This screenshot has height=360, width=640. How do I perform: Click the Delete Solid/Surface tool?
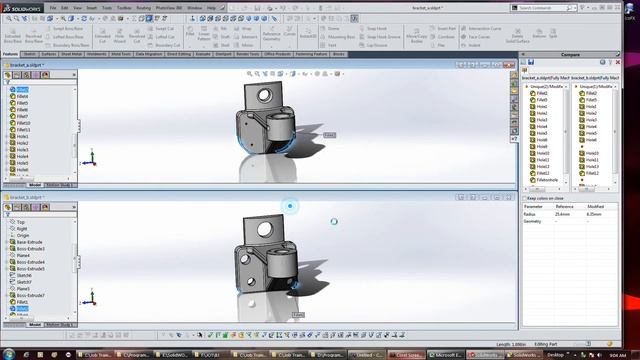pos(517,36)
